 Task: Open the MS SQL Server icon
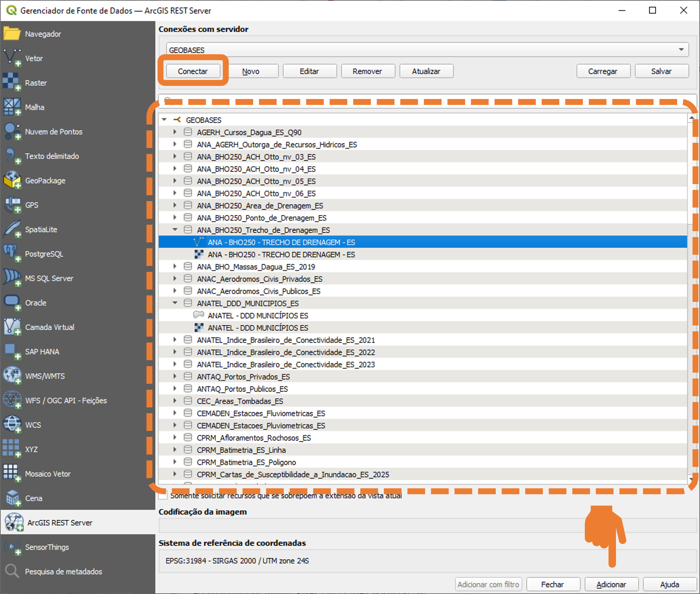pyautogui.click(x=12, y=278)
